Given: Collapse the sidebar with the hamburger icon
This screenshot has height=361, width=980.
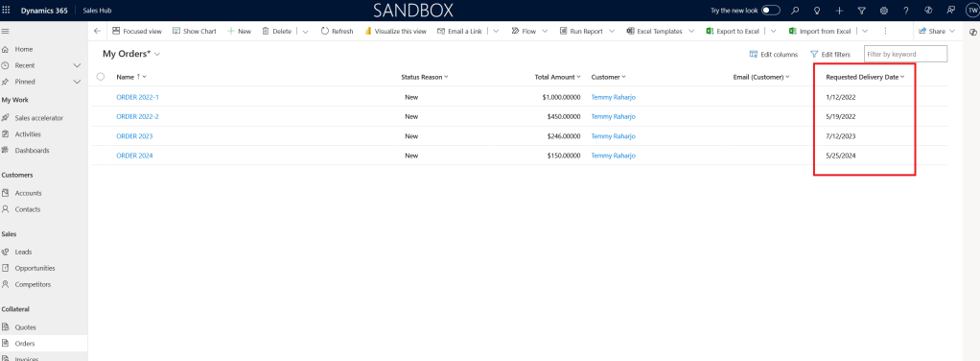Looking at the screenshot, I should (5, 32).
